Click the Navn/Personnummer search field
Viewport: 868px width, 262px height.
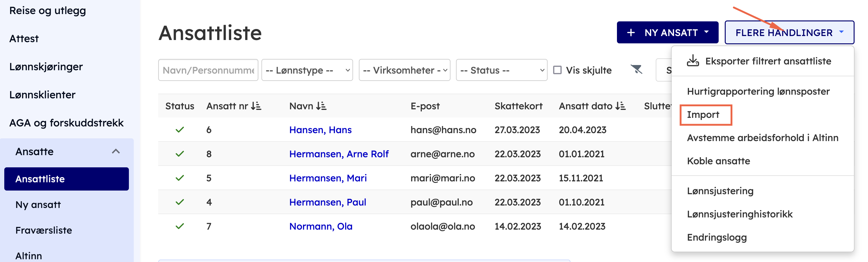(208, 70)
